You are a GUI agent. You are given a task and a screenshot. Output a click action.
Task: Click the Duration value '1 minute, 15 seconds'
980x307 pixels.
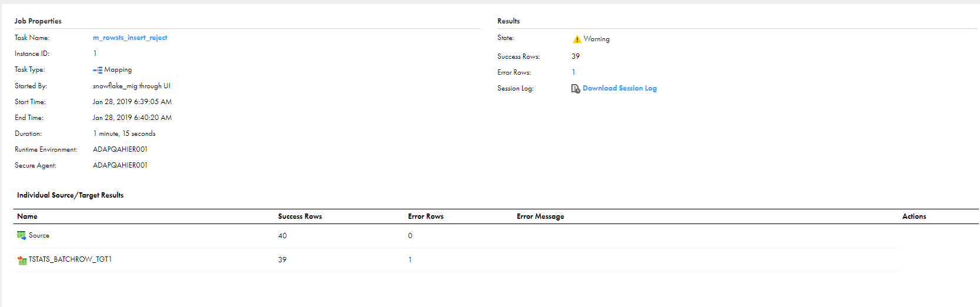125,134
